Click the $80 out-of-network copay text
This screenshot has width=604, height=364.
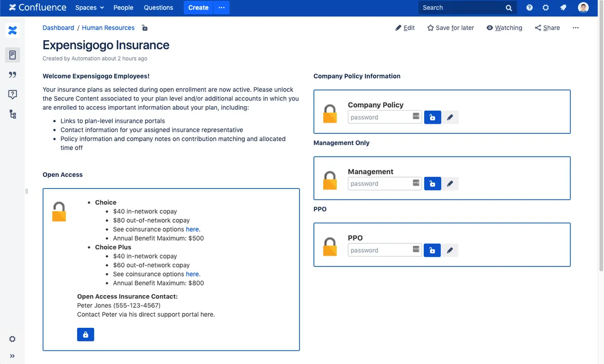[152, 220]
